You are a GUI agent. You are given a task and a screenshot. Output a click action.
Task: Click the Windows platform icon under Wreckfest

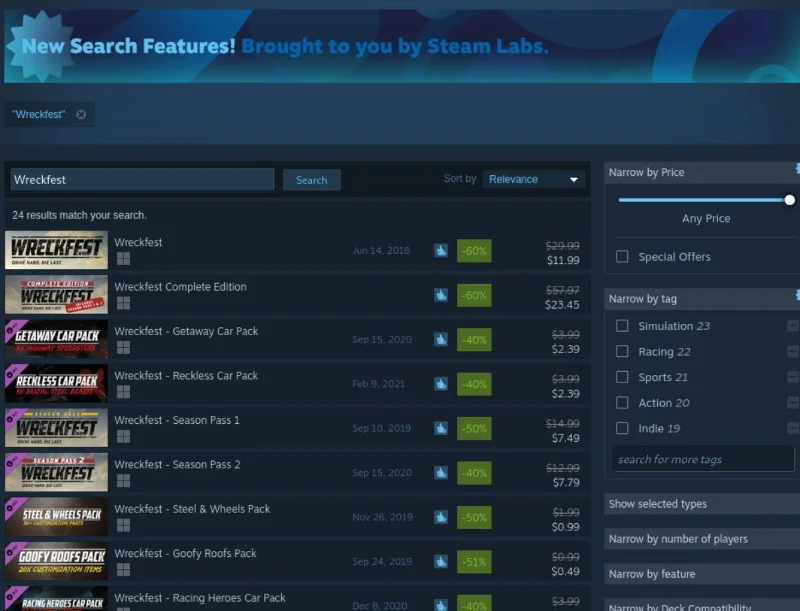pos(123,259)
